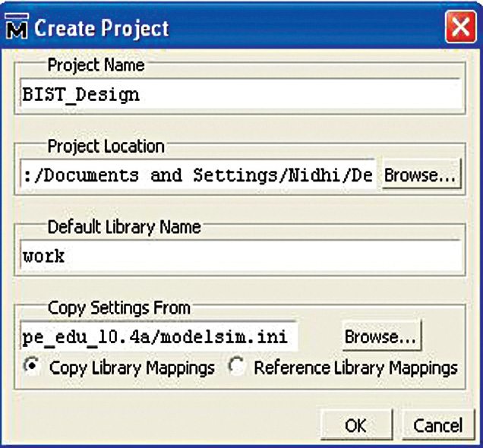Click the Reference Library Mappings label text
483x448 pixels.
point(355,368)
